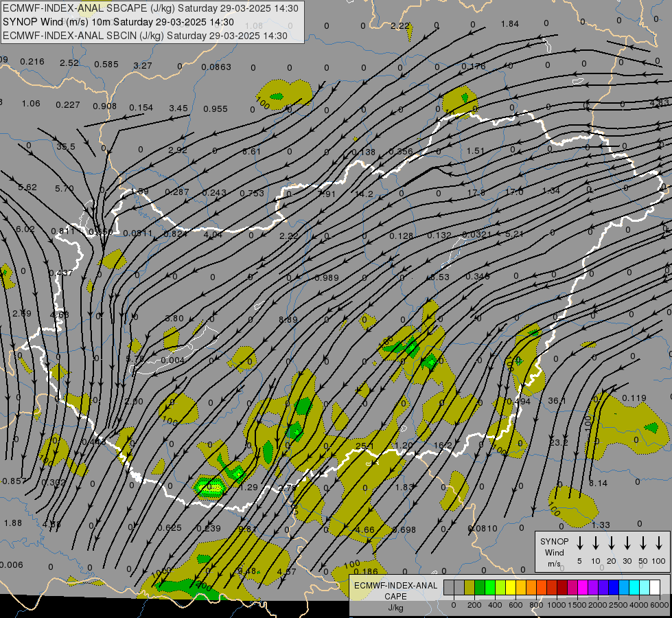Image resolution: width=672 pixels, height=618 pixels.
Task: Pick the dark red CAPE legend swatch
Action: click(562, 588)
